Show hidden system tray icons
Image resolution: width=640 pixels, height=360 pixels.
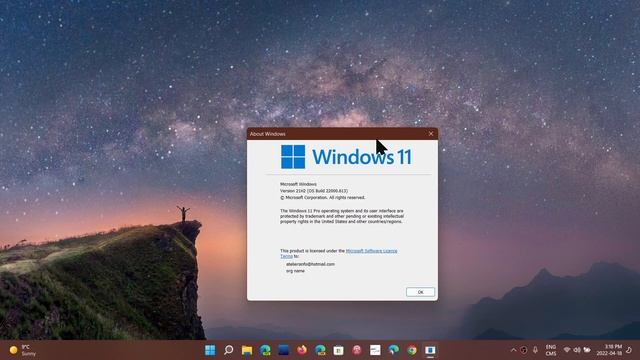click(x=513, y=350)
